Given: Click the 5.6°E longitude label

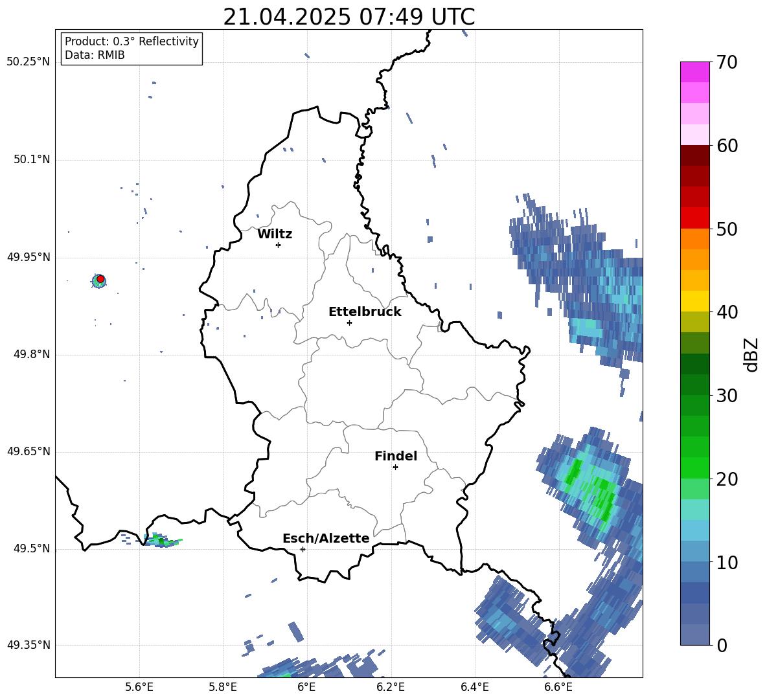Looking at the screenshot, I should (139, 688).
